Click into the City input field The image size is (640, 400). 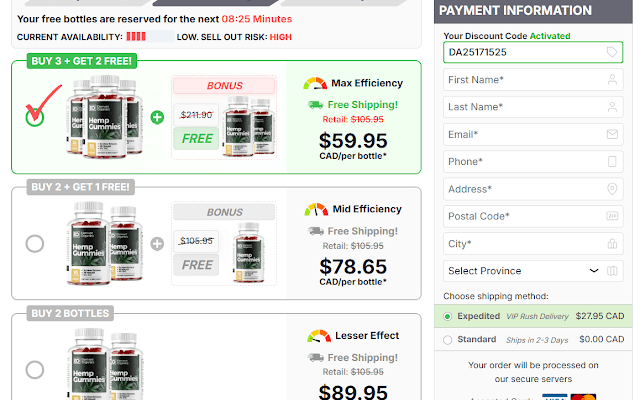pos(523,243)
